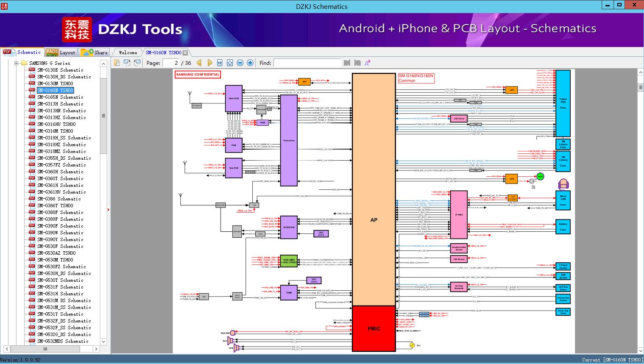Image resolution: width=644 pixels, height=364 pixels.
Task: Open SM-G130H_DS Schematic
Action: coord(64,77)
